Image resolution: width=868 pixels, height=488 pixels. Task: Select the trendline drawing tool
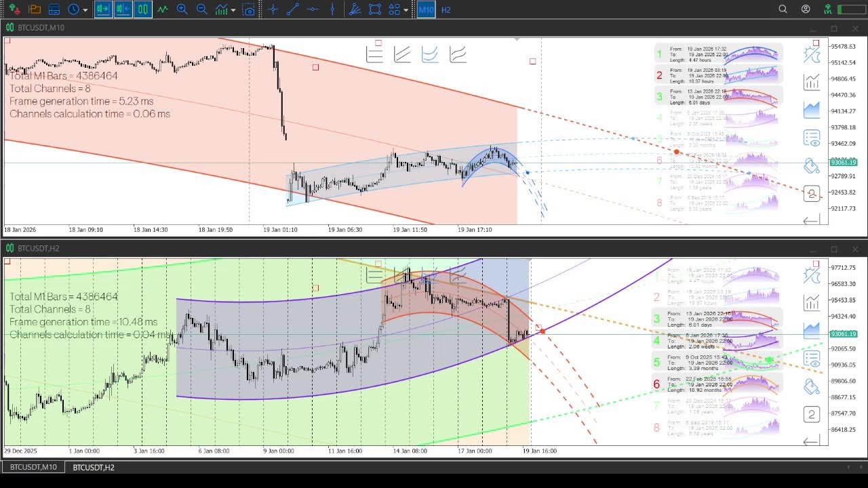293,9
